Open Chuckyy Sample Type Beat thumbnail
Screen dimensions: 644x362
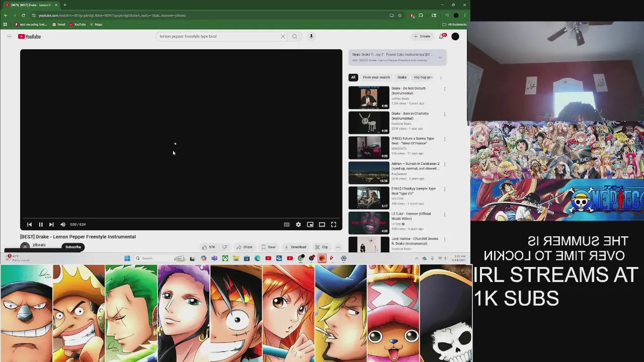(369, 198)
